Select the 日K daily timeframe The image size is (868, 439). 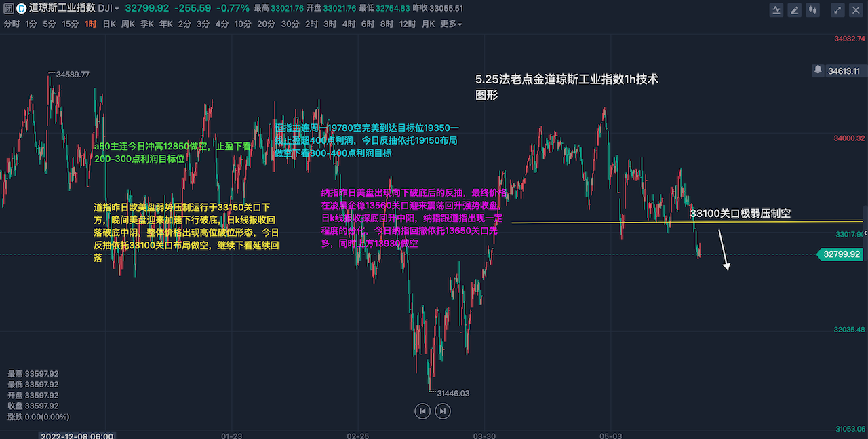coord(109,24)
